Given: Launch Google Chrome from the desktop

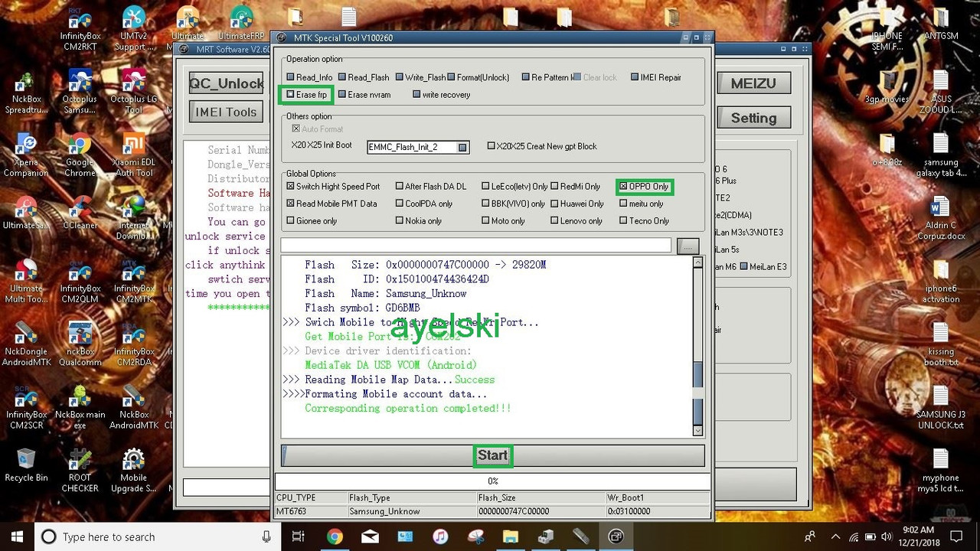Looking at the screenshot, I should tap(80, 155).
